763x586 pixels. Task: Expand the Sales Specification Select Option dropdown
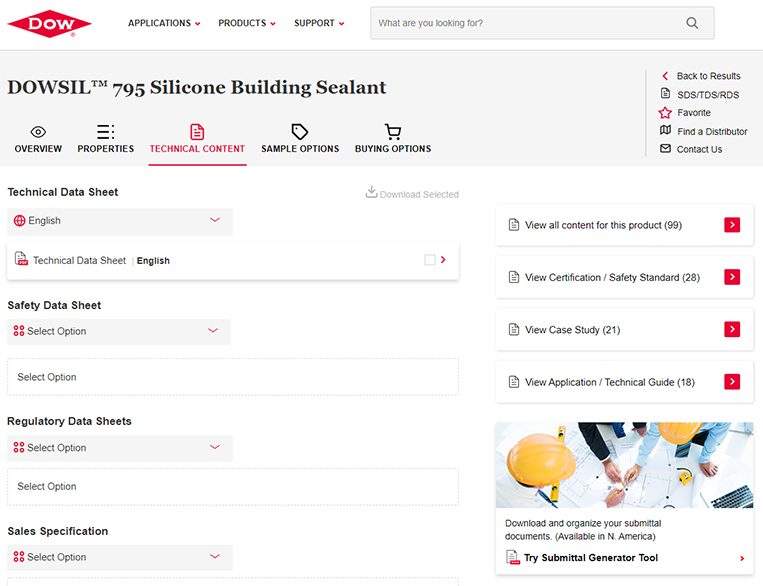(120, 557)
